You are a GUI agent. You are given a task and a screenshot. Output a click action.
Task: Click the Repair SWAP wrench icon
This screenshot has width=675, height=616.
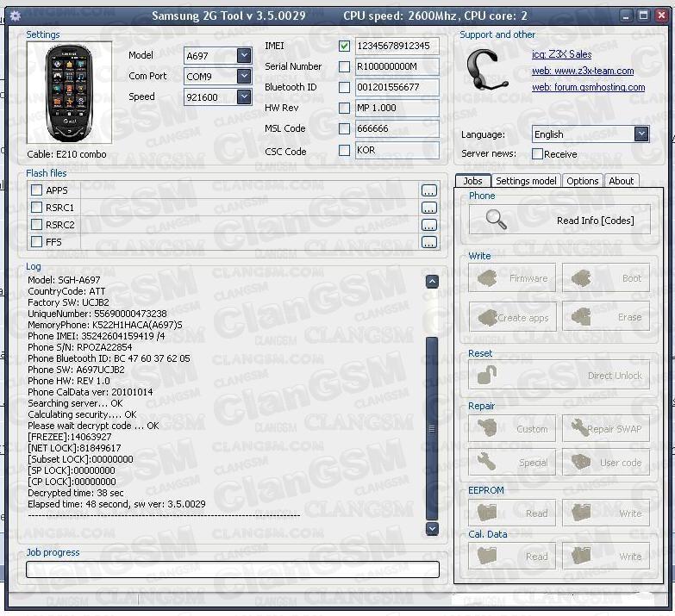coord(579,427)
